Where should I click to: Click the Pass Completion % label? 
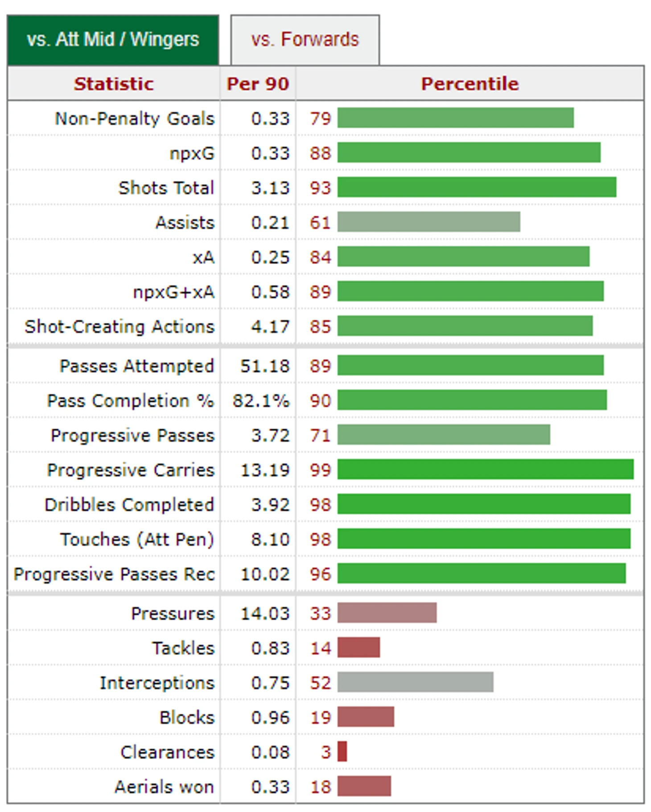tap(131, 400)
